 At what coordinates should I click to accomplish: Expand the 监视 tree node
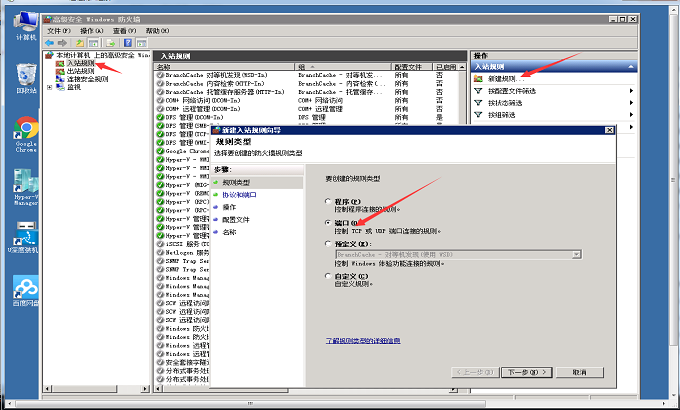(50, 87)
